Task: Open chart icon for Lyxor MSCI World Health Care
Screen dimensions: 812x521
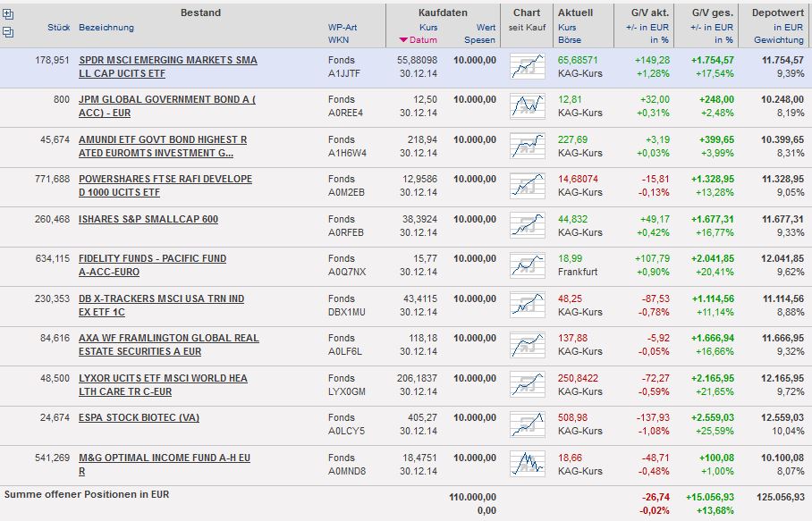Action: [x=527, y=384]
